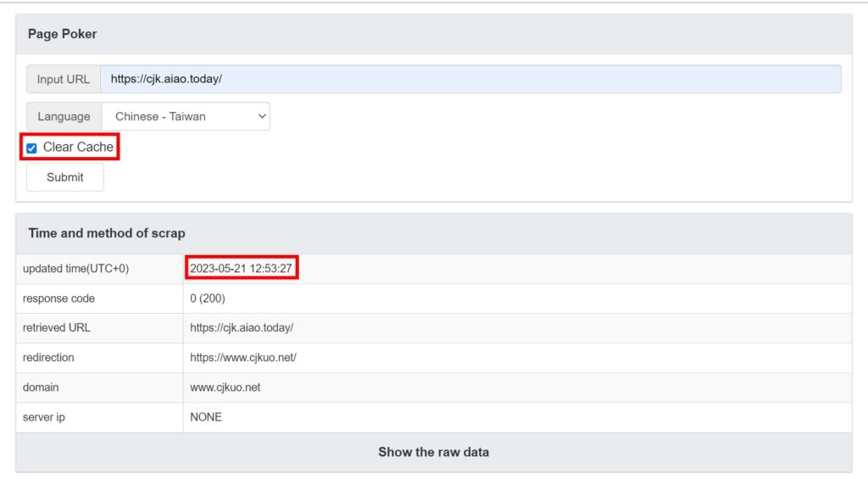Screen dimensions: 868x479
Task: Click the Language addon label
Action: coord(64,116)
